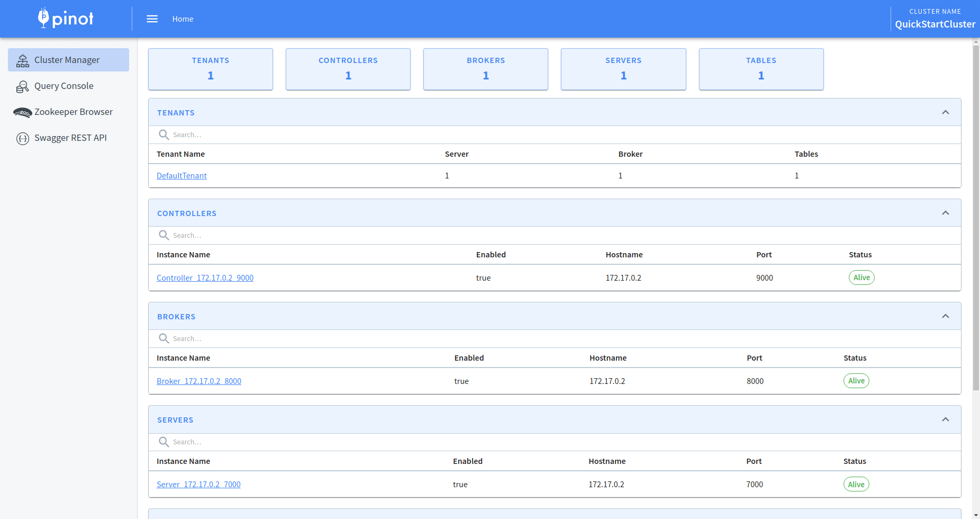Click the Brokers summary card
Screen dimensions: 980x519
coord(486,69)
